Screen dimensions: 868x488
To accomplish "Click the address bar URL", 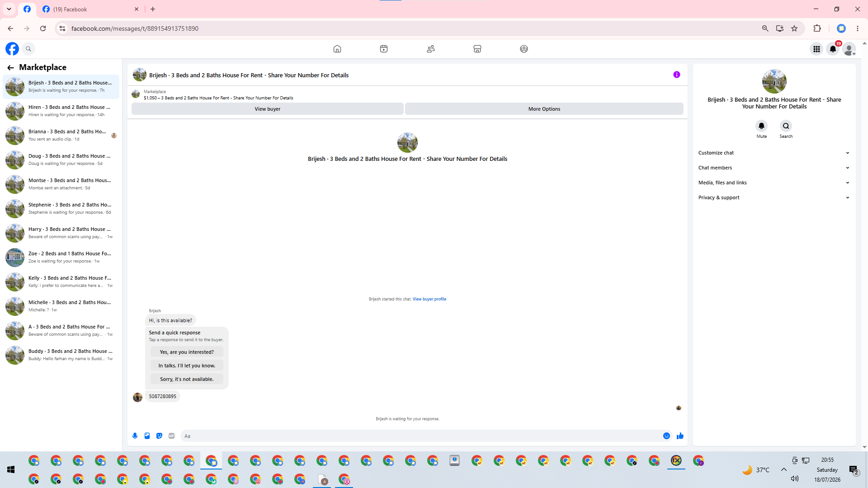I will tap(135, 28).
